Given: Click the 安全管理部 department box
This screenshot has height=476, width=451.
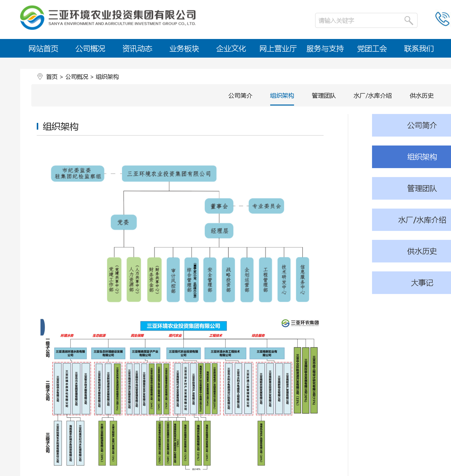Looking at the screenshot, I should click(210, 280).
